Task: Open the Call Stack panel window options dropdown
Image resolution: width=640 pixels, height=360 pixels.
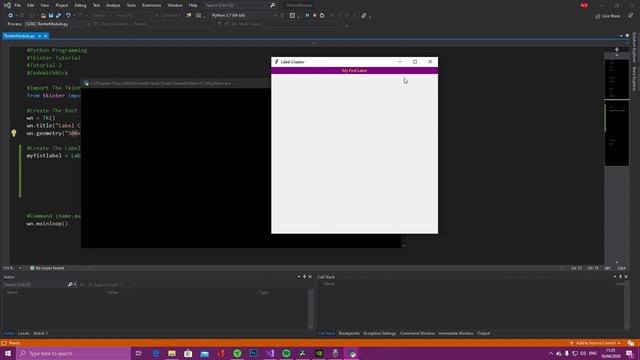Action: 615,277
